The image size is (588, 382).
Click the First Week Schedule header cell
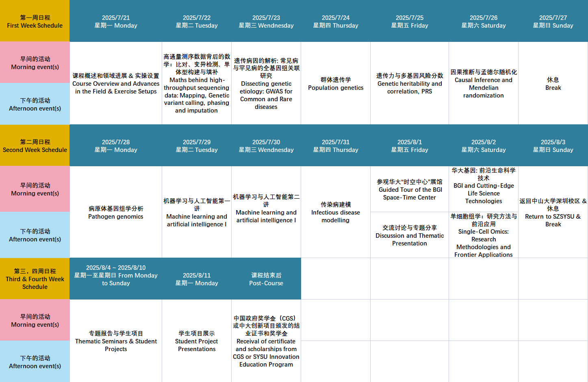(35, 22)
